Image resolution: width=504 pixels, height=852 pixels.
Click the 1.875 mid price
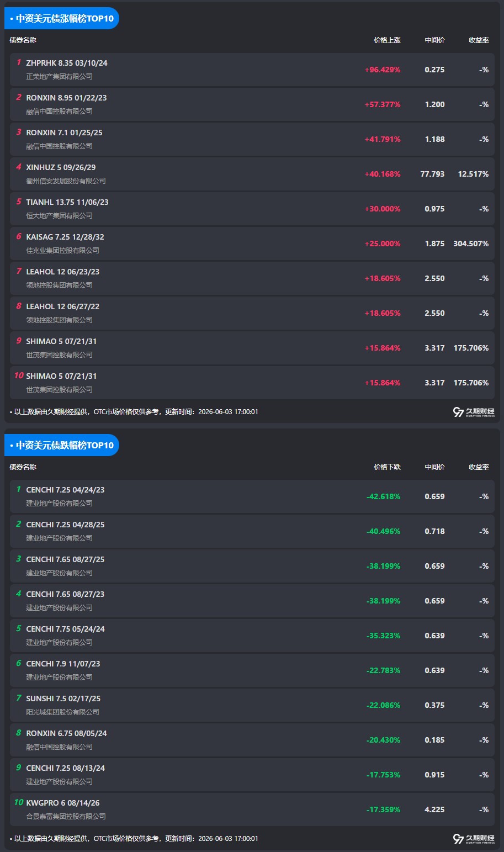[x=434, y=244]
